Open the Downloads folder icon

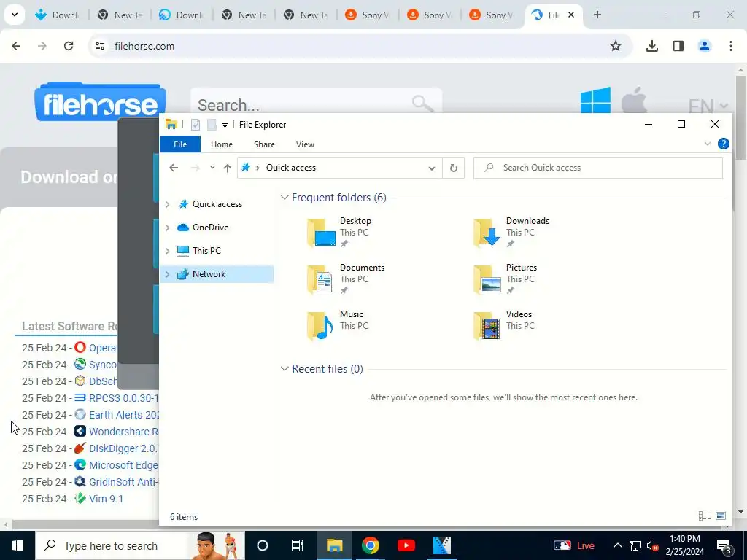coord(487,233)
